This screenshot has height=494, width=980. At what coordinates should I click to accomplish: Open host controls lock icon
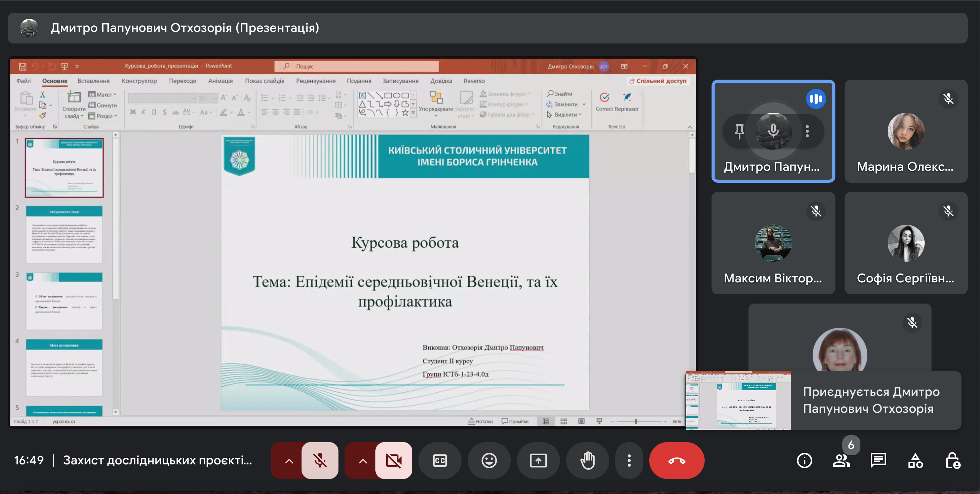pos(953,461)
